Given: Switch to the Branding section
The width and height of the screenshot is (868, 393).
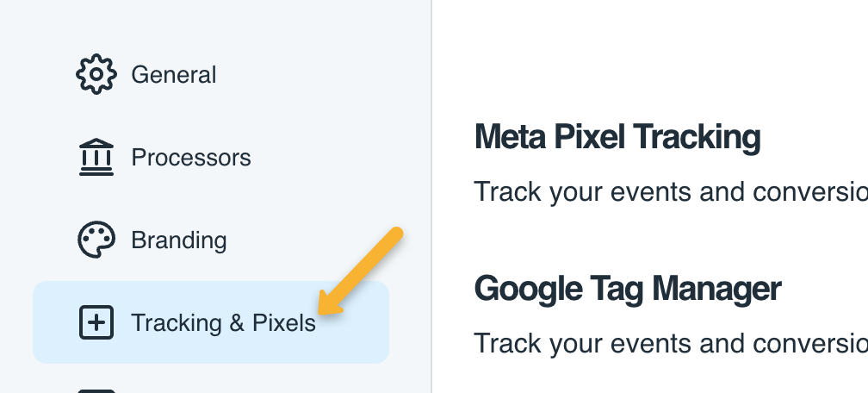Looking at the screenshot, I should pos(178,240).
